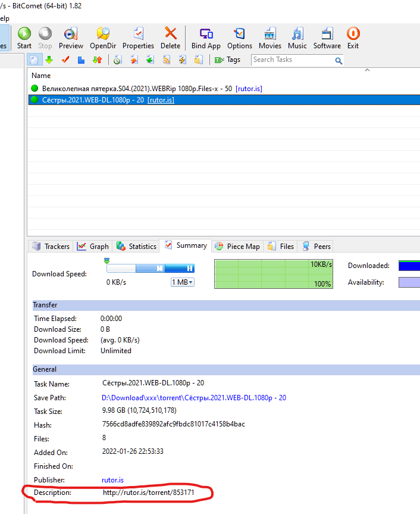The height and width of the screenshot is (514, 420).
Task: Open the Options toolbar icon
Action: (240, 33)
